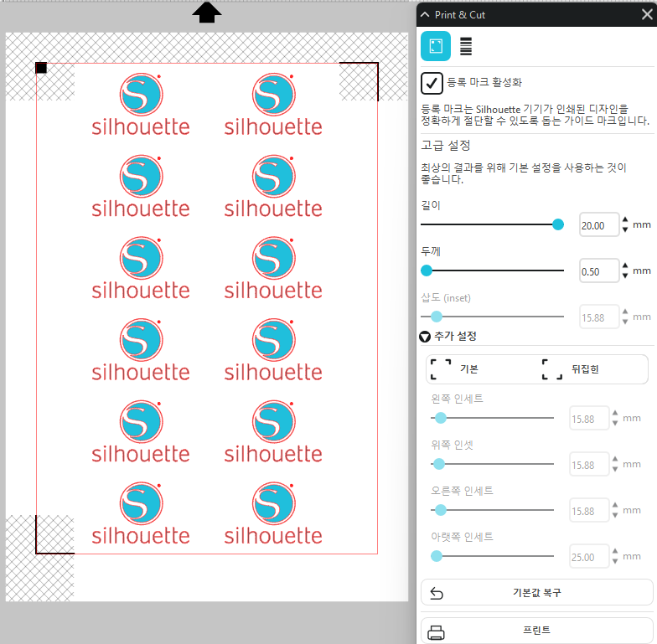Adjust the 두께 thickness slider handle
The image size is (657, 644).
coord(427,270)
